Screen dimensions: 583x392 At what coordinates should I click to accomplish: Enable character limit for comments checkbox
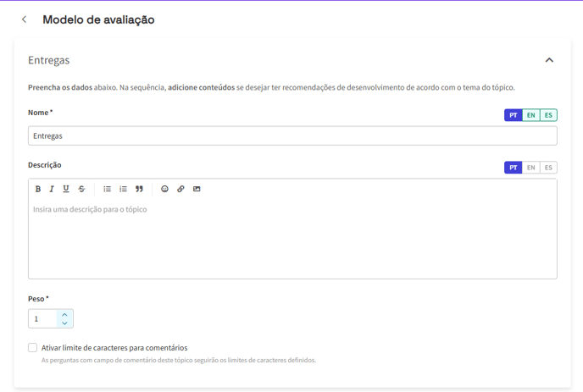coord(33,348)
